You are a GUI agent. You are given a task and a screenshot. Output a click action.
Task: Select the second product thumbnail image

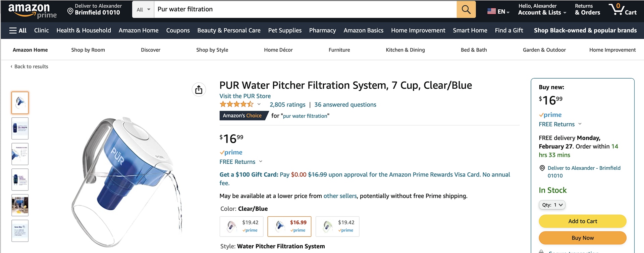click(20, 128)
